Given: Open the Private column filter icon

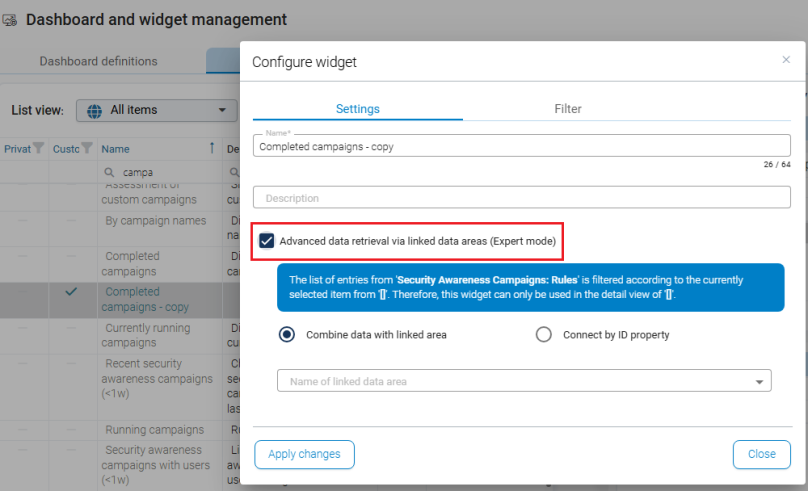Looking at the screenshot, I should [38, 149].
